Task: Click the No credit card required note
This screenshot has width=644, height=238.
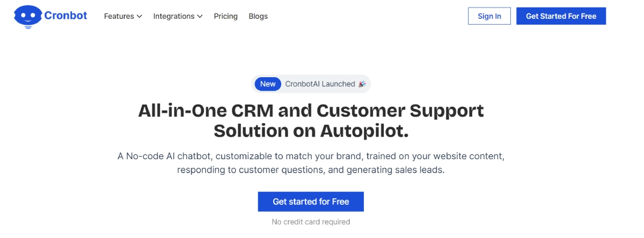Action: tap(311, 222)
